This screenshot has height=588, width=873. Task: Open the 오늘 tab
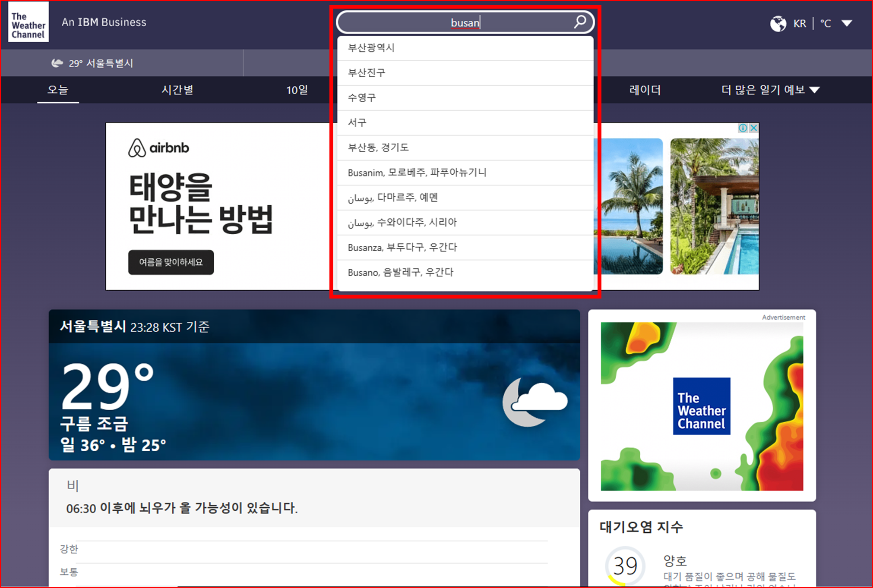[x=58, y=90]
